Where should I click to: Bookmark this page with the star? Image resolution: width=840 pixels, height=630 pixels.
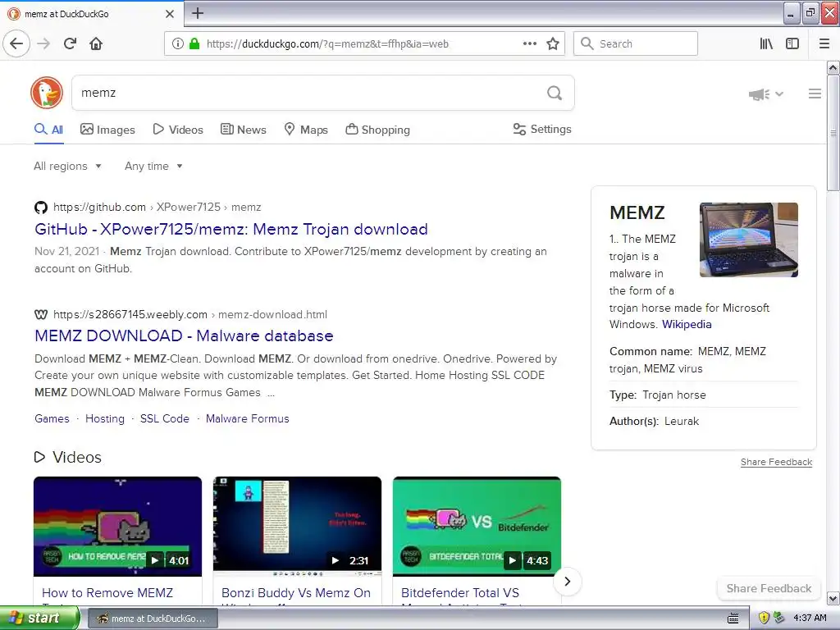553,43
